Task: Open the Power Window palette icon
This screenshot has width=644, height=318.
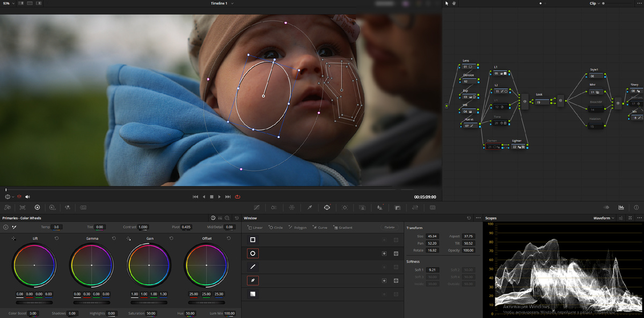Action: (x=326, y=208)
